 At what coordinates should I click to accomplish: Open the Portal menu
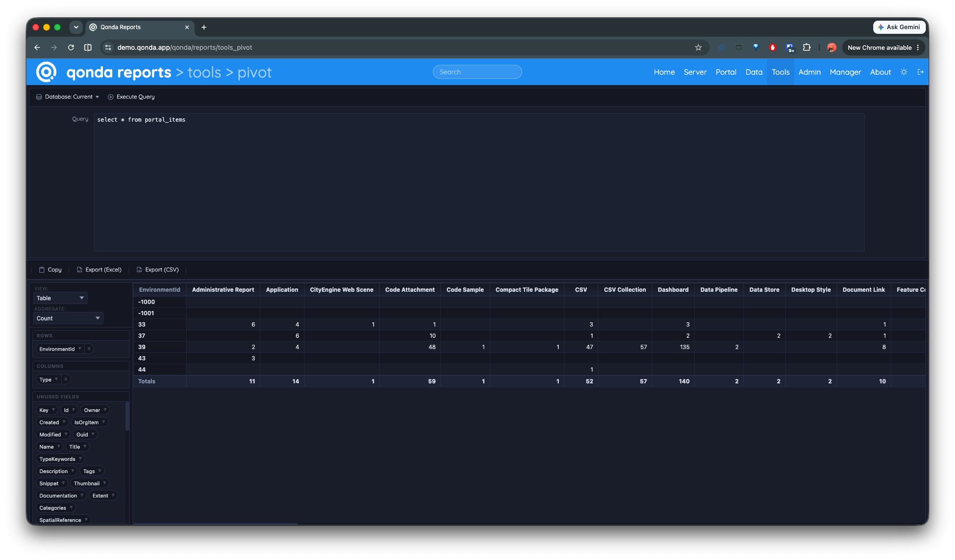(726, 72)
